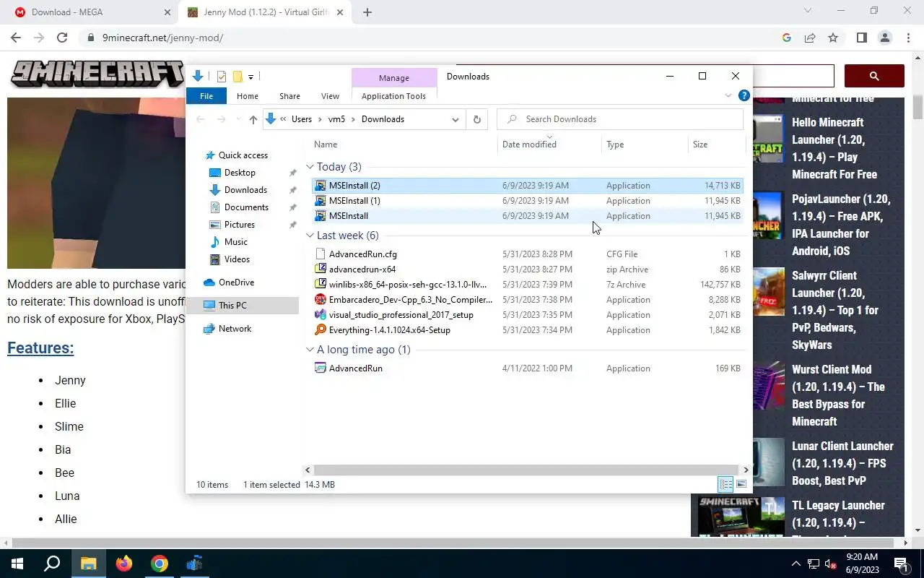
Task: Open Videos in the navigation pane
Action: (237, 259)
